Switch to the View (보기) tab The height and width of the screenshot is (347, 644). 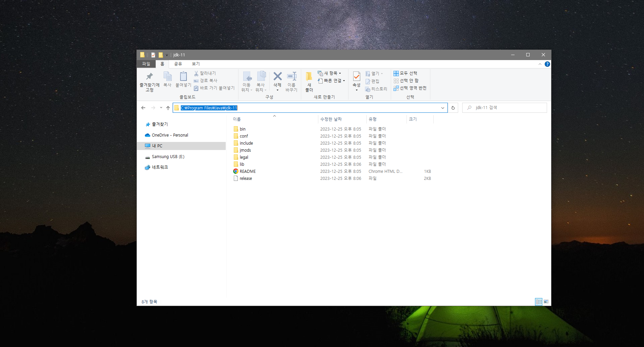(x=196, y=64)
